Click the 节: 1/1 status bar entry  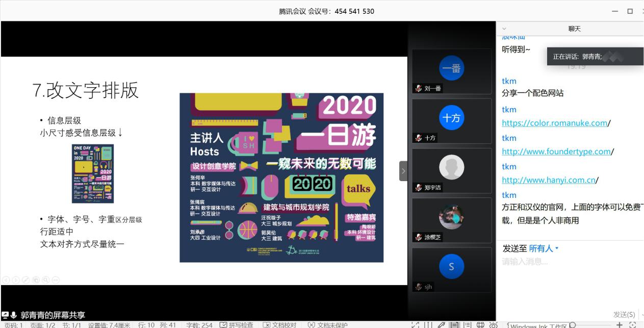71,325
